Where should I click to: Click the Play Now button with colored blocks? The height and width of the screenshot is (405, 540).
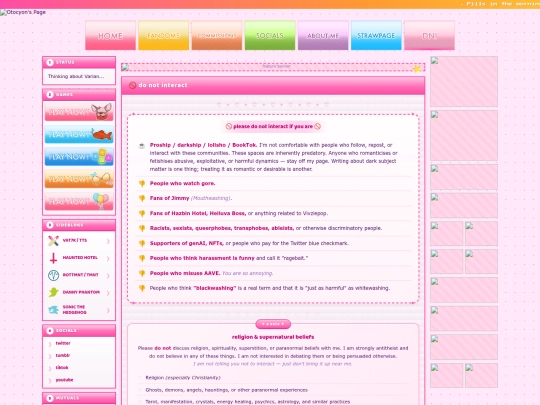click(x=79, y=157)
